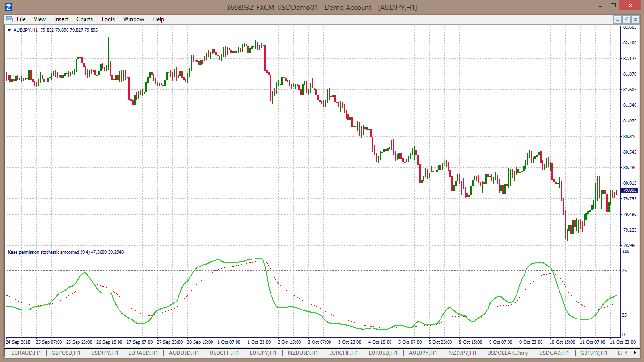Open the Insert menu
This screenshot has width=644, height=362.
click(61, 19)
